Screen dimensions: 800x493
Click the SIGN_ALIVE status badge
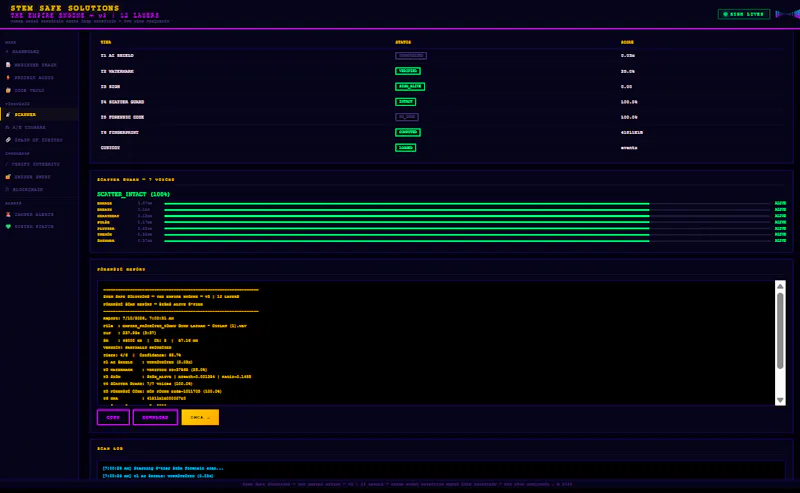(x=410, y=87)
